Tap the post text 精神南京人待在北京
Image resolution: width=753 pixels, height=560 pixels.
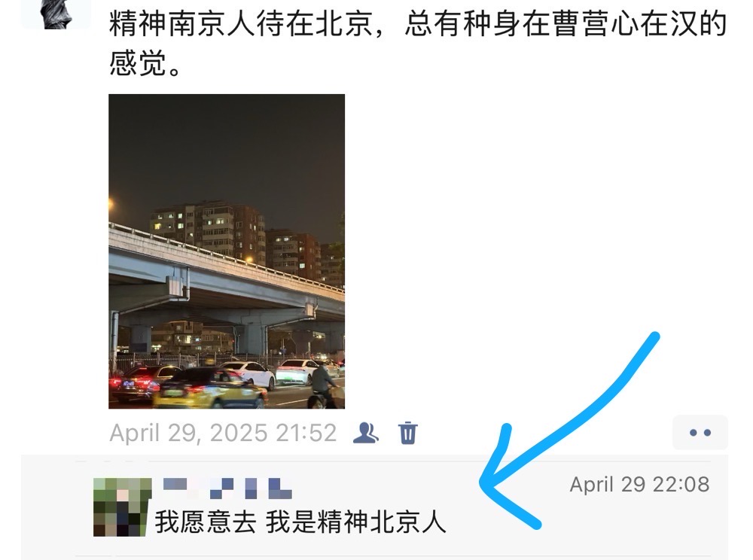(240, 23)
